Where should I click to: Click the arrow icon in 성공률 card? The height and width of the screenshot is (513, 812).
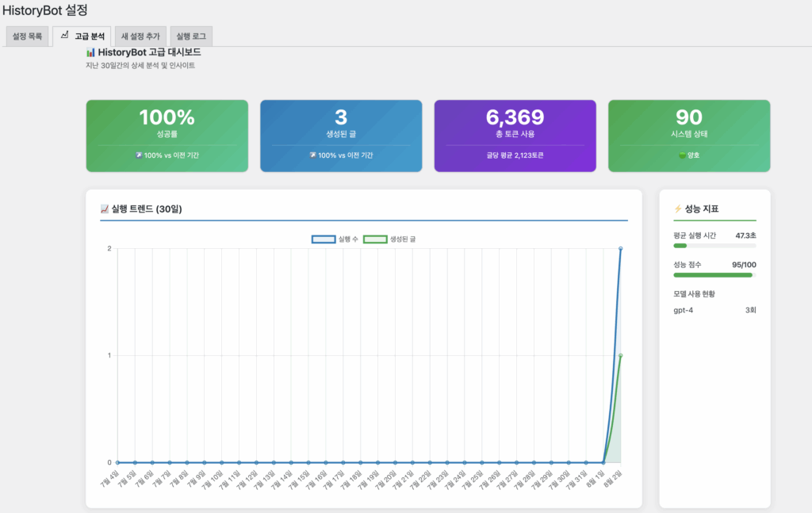tap(139, 155)
